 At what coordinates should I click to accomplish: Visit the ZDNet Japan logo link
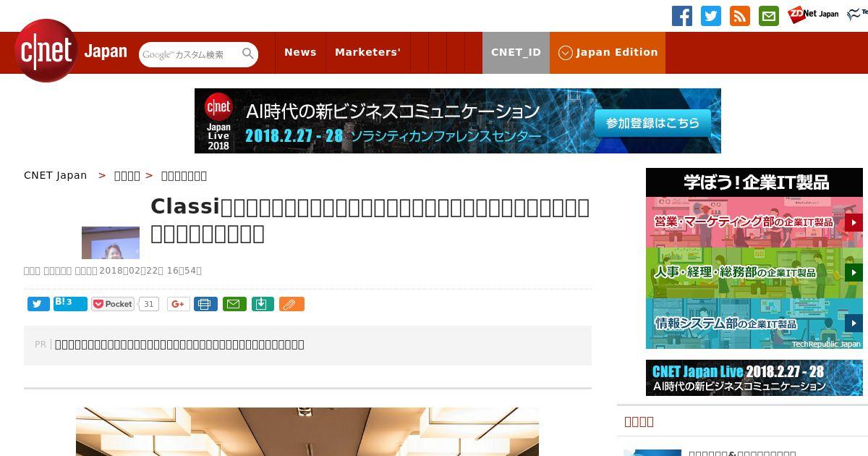(x=813, y=14)
